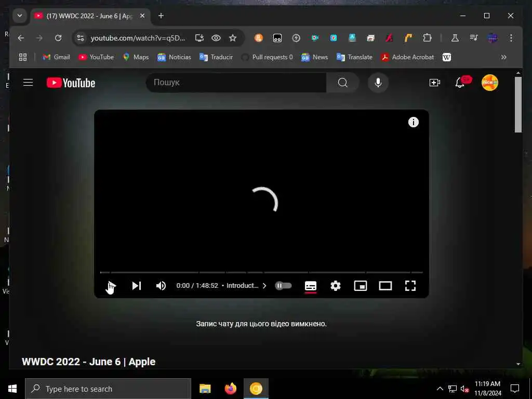Click the taskbar search box
This screenshot has height=399, width=532.
point(108,389)
